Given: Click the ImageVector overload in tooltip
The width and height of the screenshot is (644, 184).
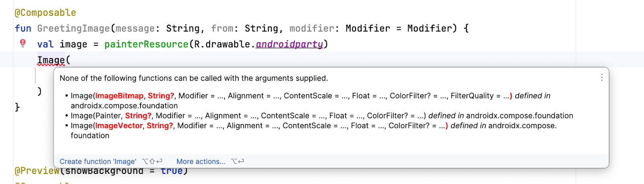Looking at the screenshot, I should [118, 125].
